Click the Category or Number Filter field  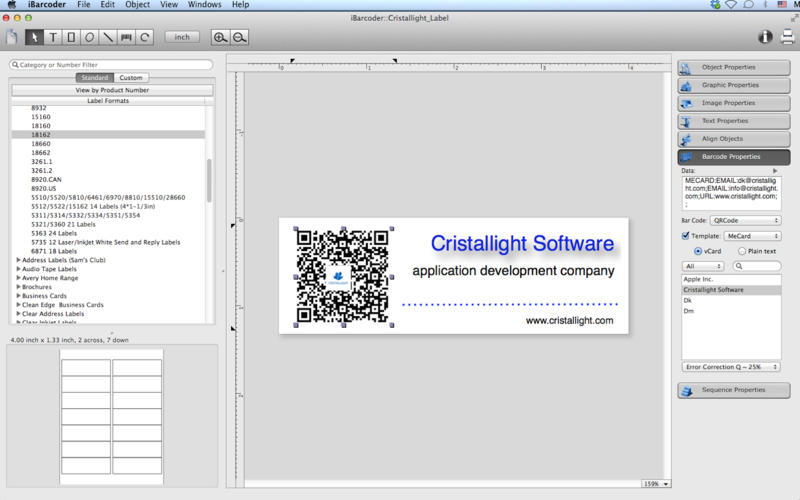pyautogui.click(x=112, y=65)
